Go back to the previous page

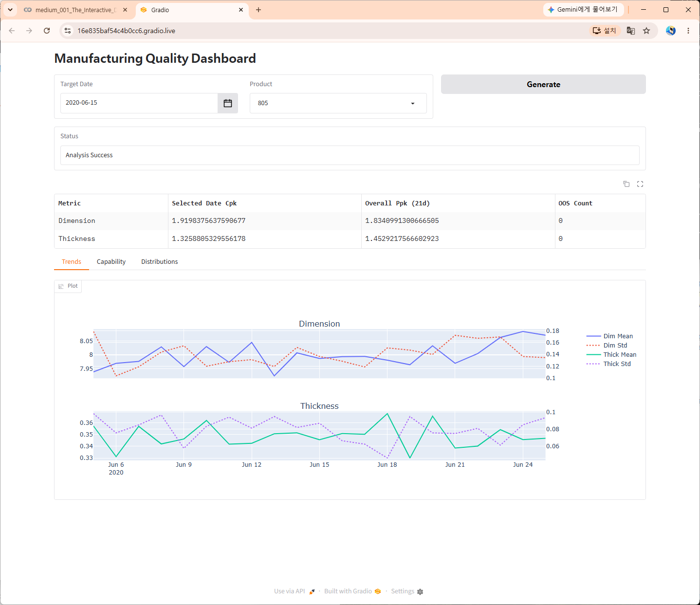pos(12,31)
